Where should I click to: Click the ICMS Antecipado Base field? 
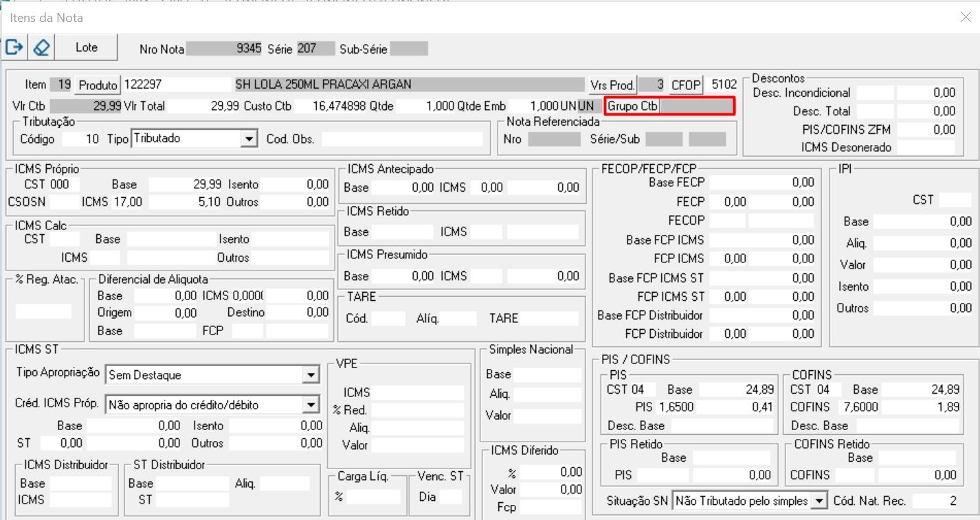coord(403,188)
